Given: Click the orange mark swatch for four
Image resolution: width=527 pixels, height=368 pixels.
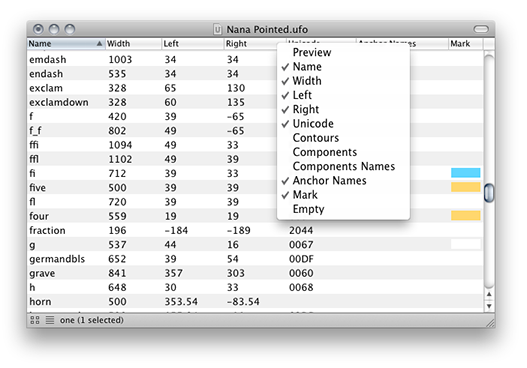Looking at the screenshot, I should click(x=465, y=215).
